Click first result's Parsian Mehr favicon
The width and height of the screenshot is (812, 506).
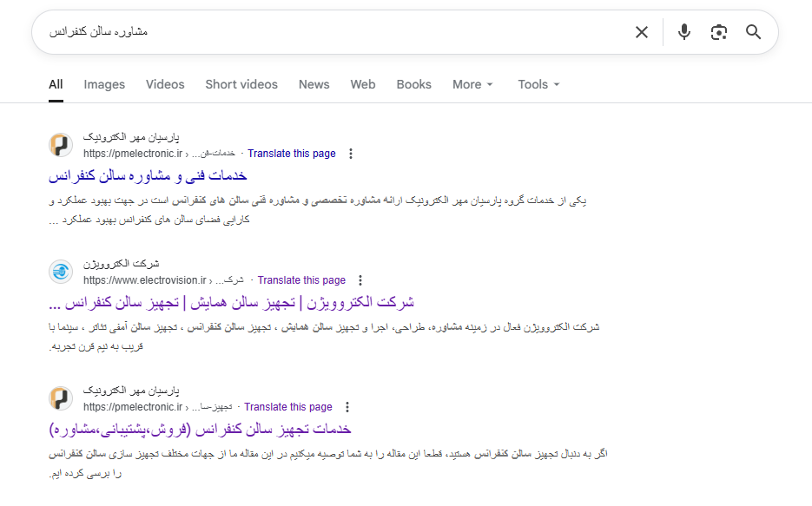click(61, 145)
